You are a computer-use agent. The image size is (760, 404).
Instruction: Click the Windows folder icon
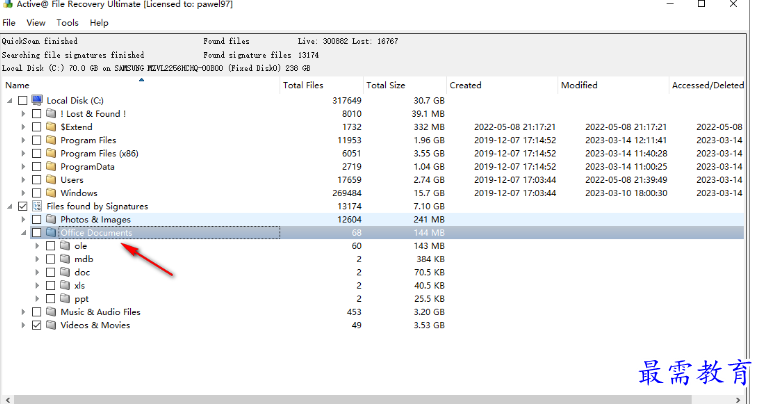point(51,193)
